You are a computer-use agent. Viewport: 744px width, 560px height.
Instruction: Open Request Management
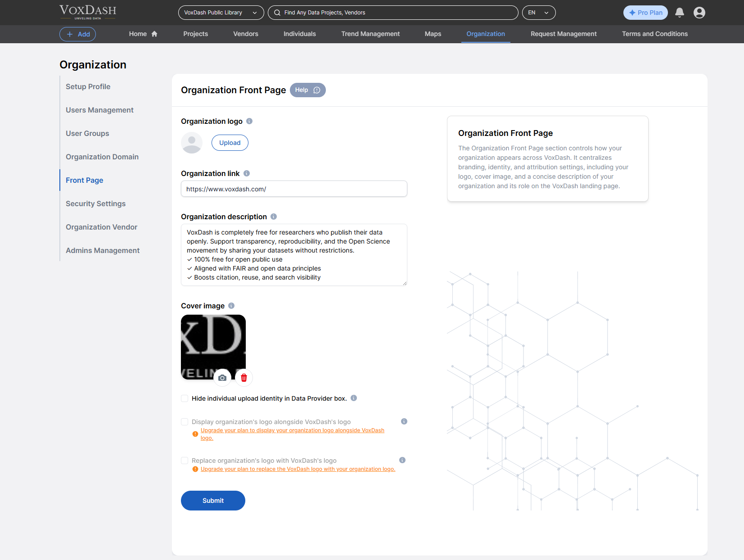(564, 34)
